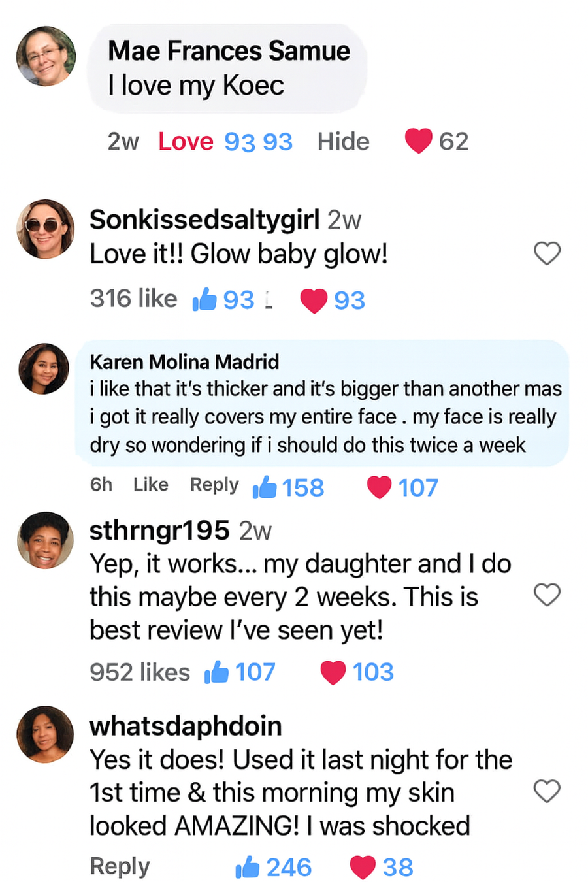Click thumbs-up icon next to 158
The height and width of the screenshot is (882, 588).
[x=265, y=487]
